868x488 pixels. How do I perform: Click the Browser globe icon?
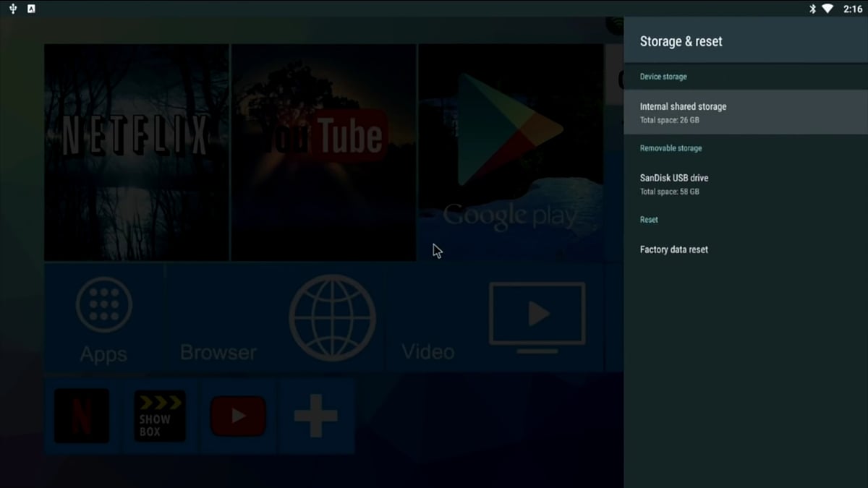point(332,317)
